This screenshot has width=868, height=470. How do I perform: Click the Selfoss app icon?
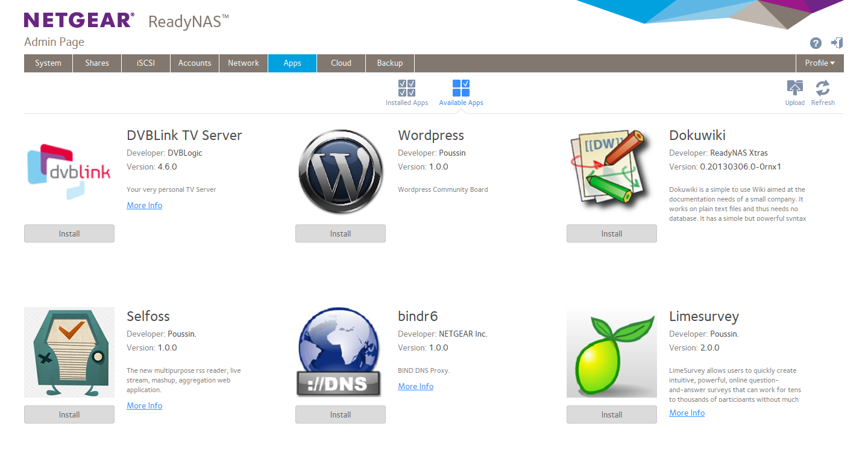click(x=69, y=352)
